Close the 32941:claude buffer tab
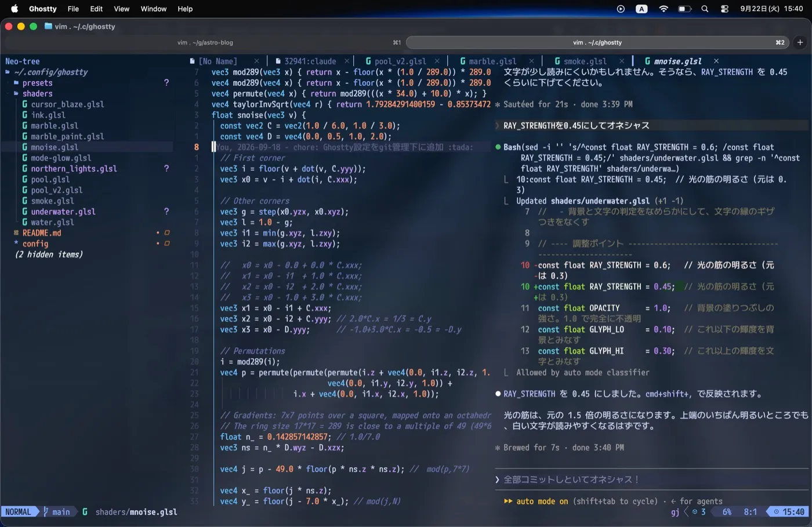The height and width of the screenshot is (527, 812). [347, 61]
